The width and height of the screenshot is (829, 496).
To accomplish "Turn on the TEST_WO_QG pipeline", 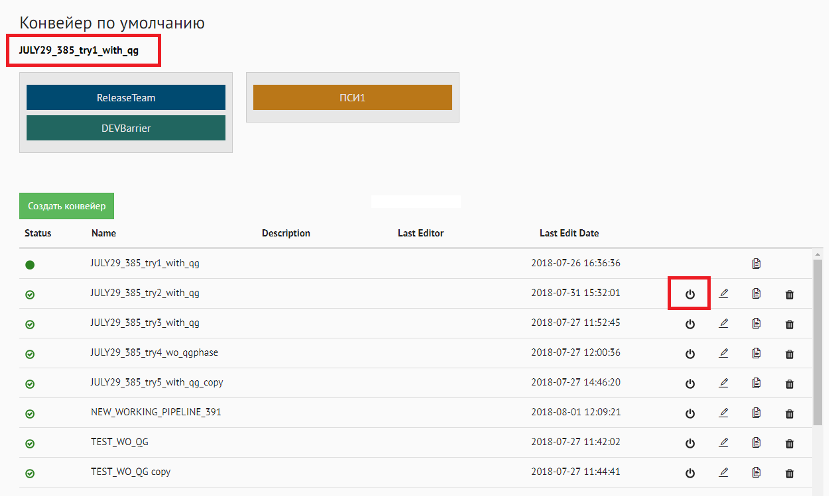I will tap(689, 443).
